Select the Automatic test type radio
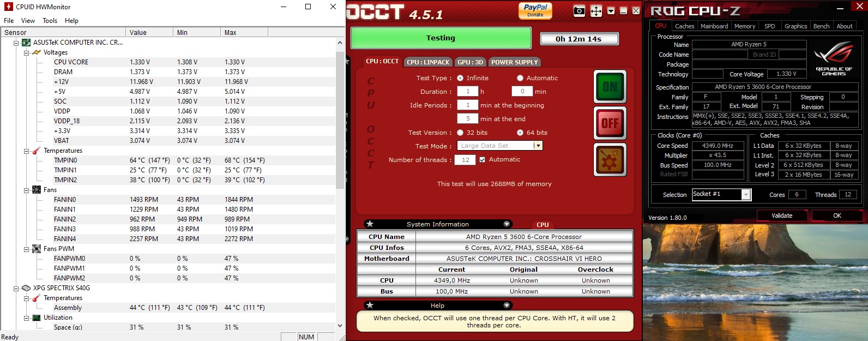 [520, 78]
